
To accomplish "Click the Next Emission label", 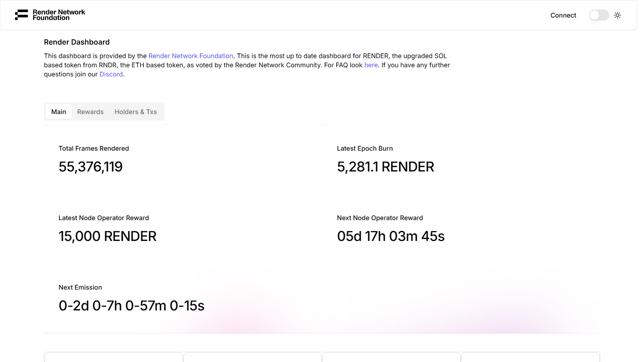I will click(x=80, y=287).
